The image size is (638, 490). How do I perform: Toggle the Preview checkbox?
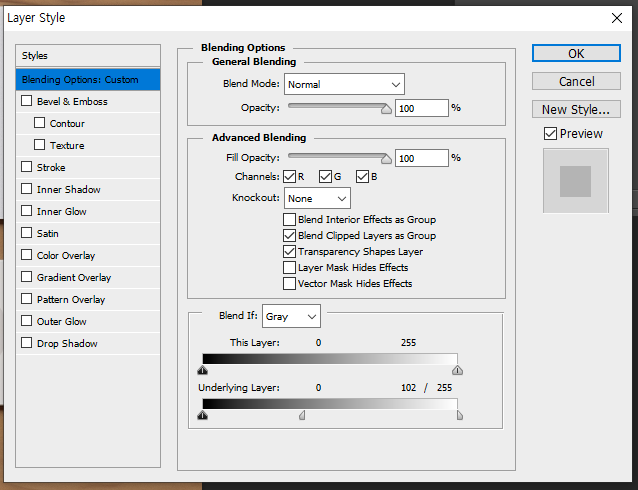coord(551,133)
